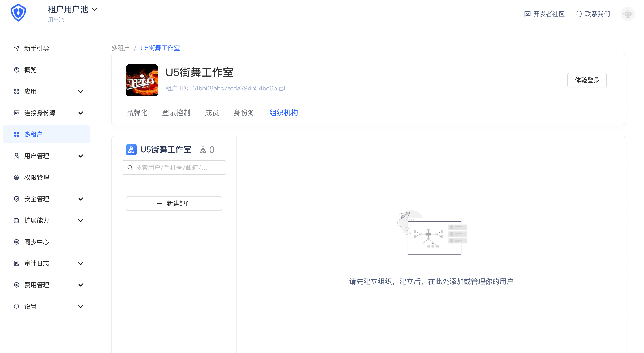Click the 开发者社区 chat icon
The height and width of the screenshot is (353, 644).
click(527, 14)
